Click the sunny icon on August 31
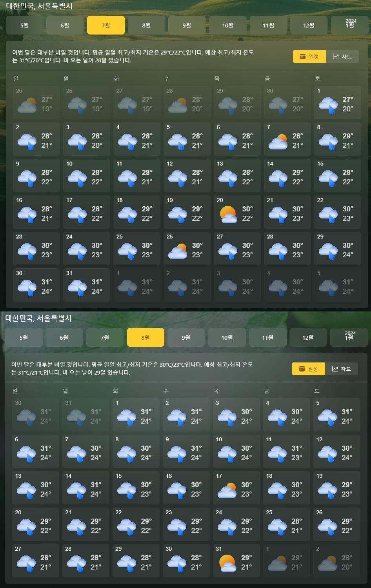Image resolution: width=371 pixels, height=588 pixels. click(x=227, y=563)
